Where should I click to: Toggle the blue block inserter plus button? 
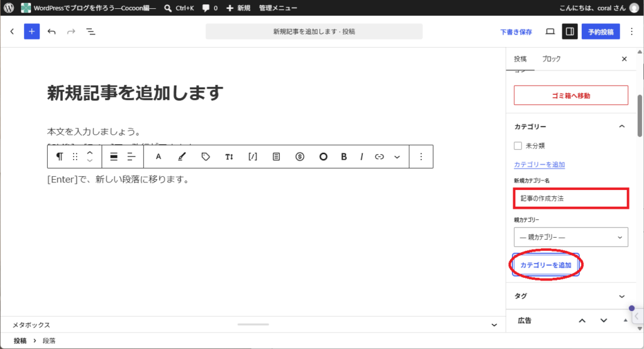31,31
